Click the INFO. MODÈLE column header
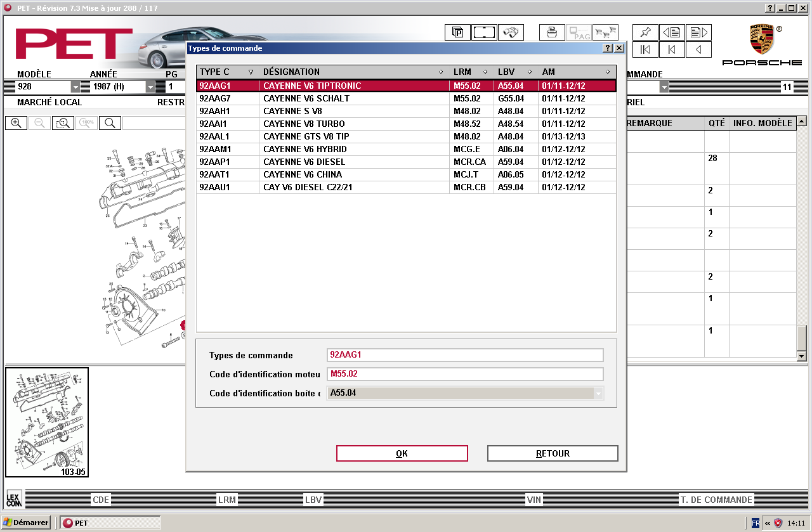812x532 pixels. [x=763, y=123]
